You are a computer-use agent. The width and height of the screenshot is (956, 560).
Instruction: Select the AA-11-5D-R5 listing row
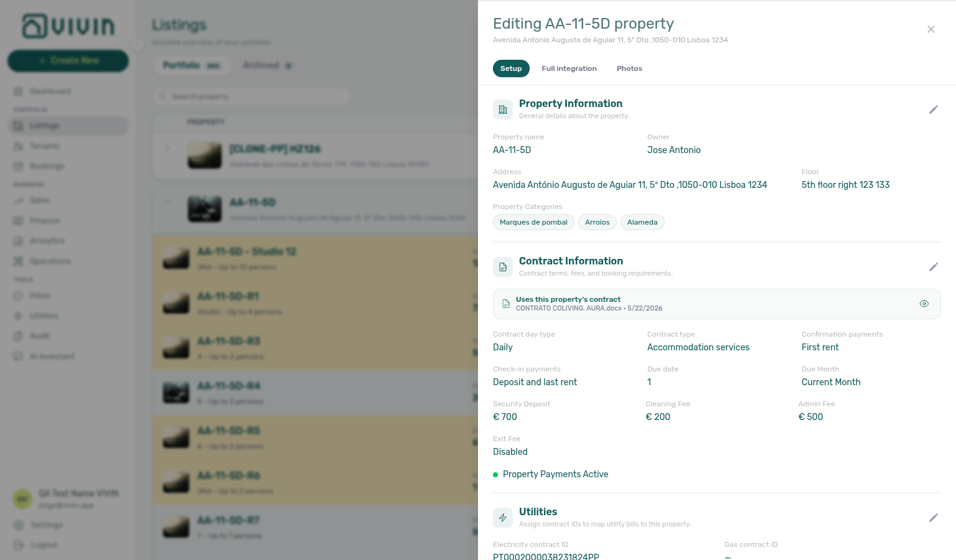tap(316, 437)
